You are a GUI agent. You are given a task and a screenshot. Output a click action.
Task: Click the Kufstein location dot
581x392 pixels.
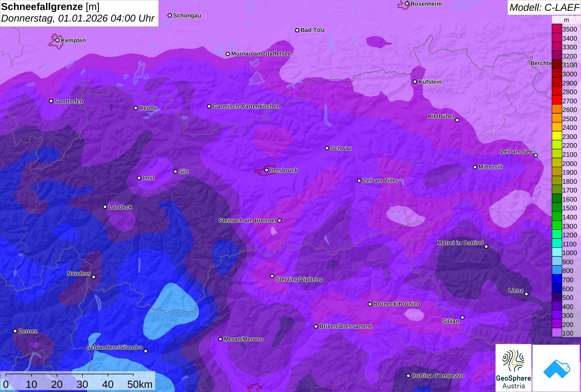[415, 82]
